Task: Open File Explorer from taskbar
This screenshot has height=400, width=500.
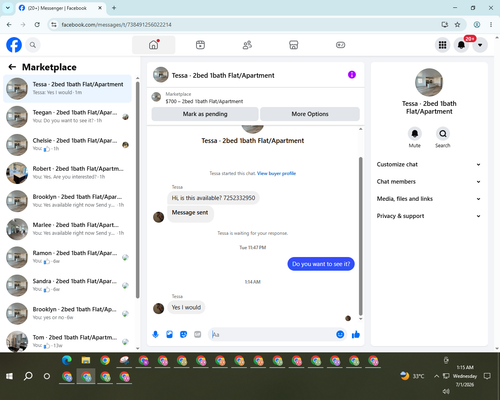Action: [x=86, y=360]
